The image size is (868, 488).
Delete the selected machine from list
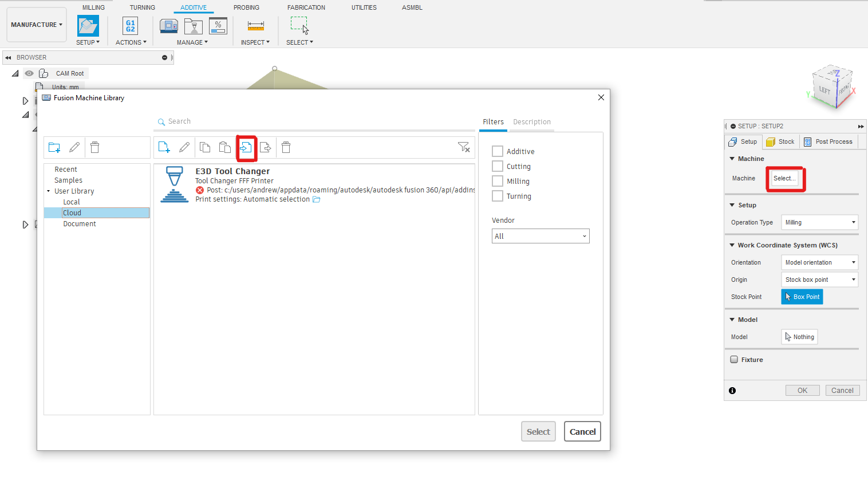286,147
